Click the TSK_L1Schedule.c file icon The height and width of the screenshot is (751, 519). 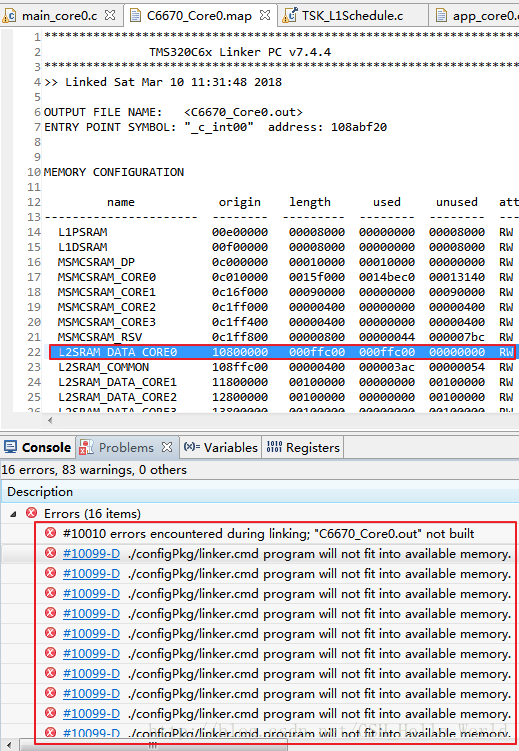(x=290, y=16)
